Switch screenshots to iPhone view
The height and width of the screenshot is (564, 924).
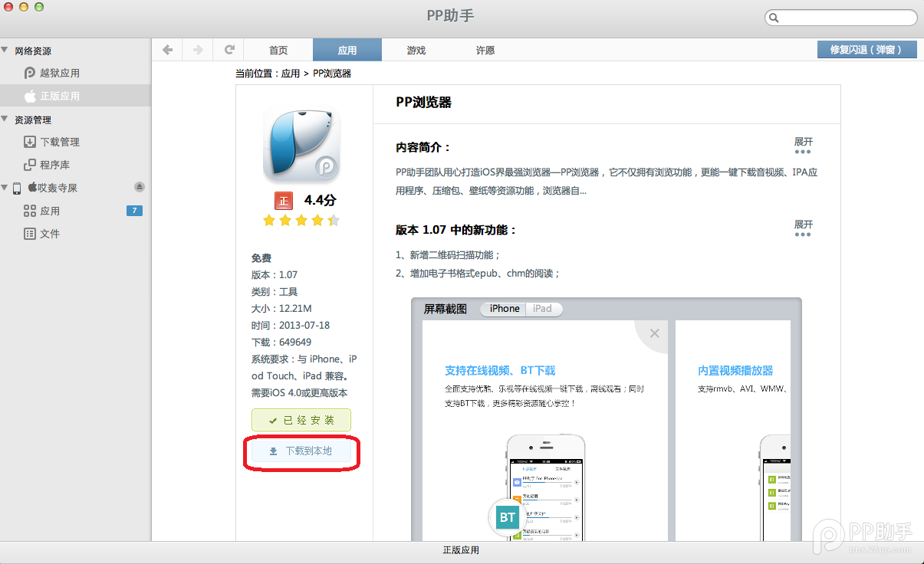(504, 309)
